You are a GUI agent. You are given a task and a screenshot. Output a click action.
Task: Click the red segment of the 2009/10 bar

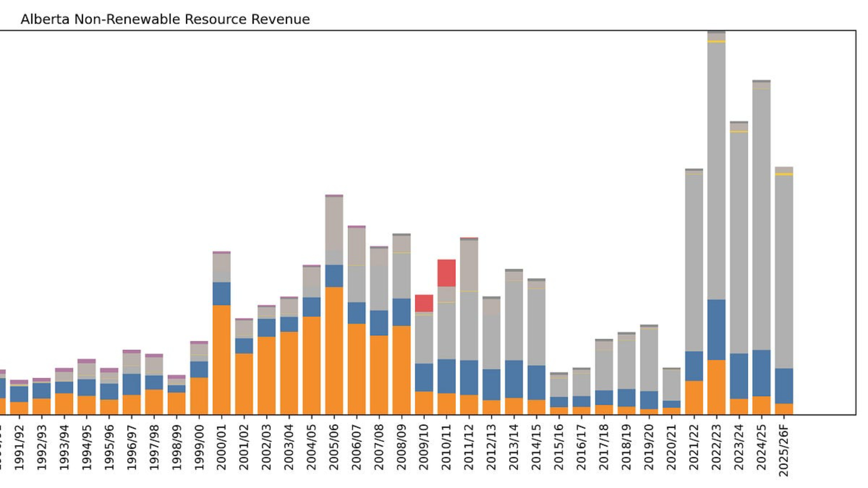(424, 303)
